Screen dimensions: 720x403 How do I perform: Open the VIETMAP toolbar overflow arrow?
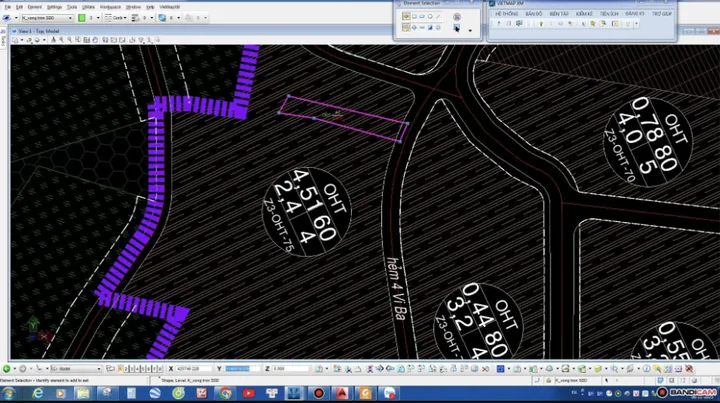click(x=636, y=23)
